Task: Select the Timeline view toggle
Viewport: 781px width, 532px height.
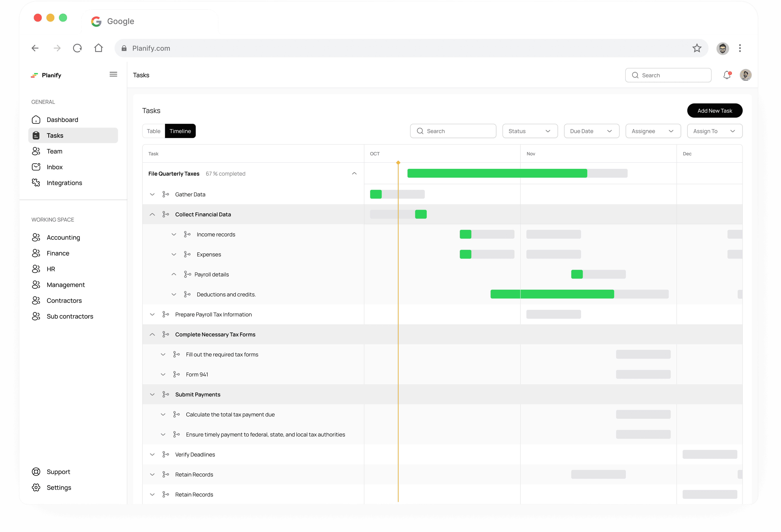Action: click(x=180, y=131)
